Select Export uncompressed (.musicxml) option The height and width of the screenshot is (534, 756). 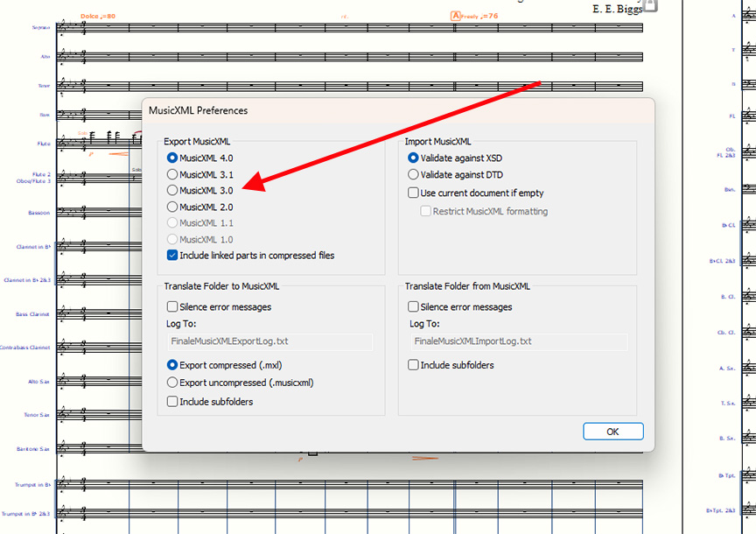(172, 383)
